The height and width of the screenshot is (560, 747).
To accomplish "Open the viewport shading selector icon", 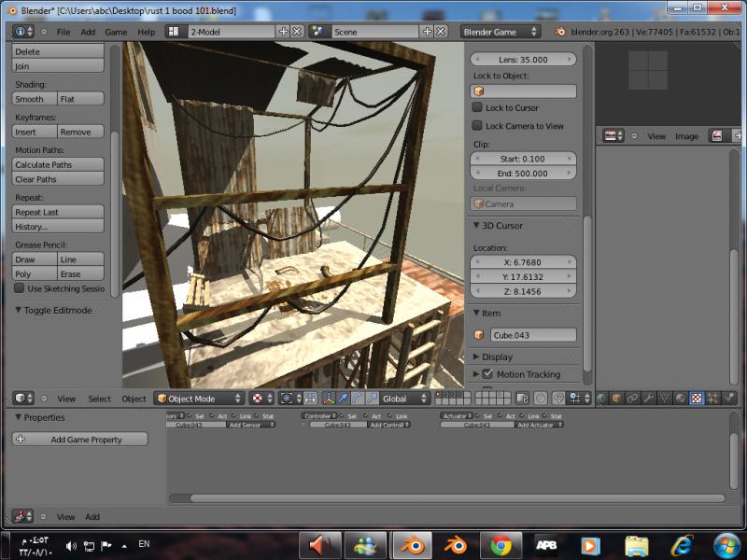I will (258, 399).
